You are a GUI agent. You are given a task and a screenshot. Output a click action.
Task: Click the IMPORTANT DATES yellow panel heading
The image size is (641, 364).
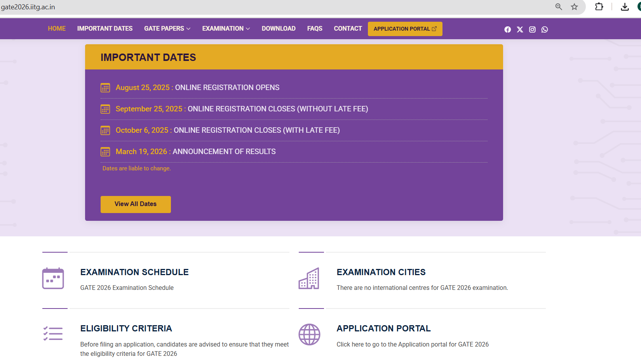click(148, 57)
